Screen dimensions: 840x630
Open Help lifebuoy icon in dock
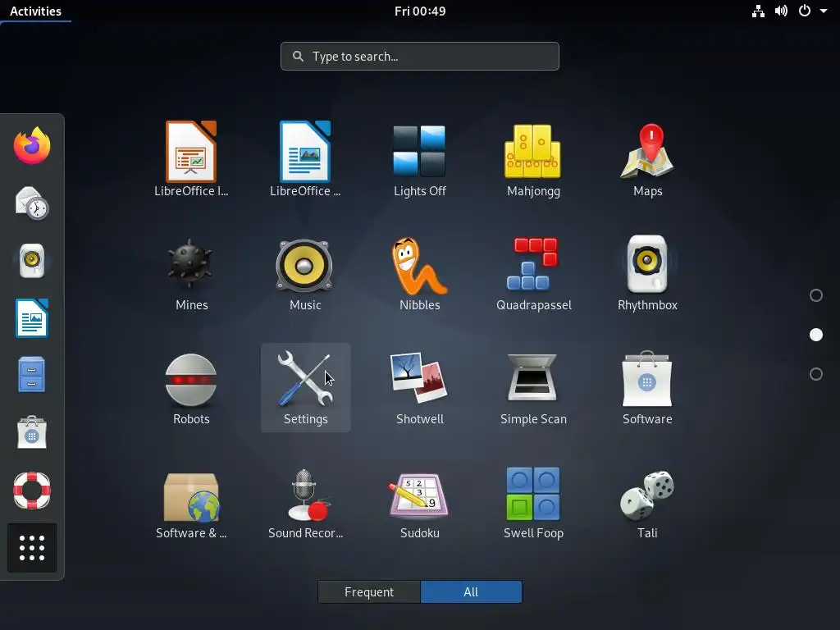pyautogui.click(x=32, y=491)
